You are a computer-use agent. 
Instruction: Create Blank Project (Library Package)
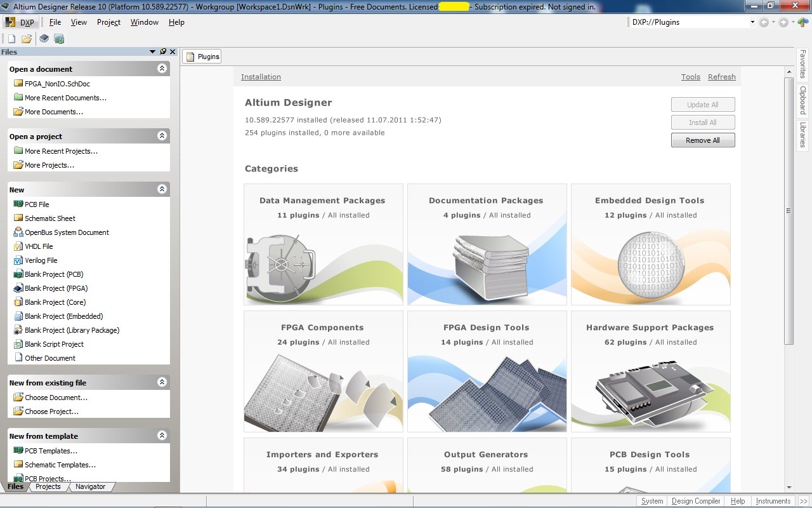pos(67,330)
